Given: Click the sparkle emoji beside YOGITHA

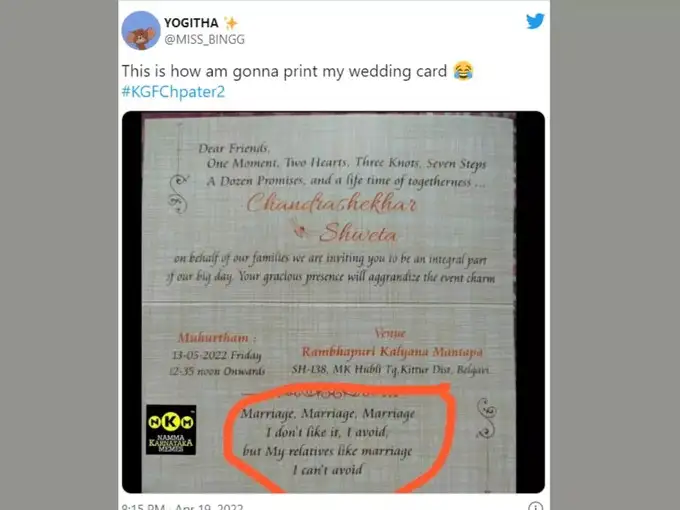Looking at the screenshot, I should click(x=231, y=23).
